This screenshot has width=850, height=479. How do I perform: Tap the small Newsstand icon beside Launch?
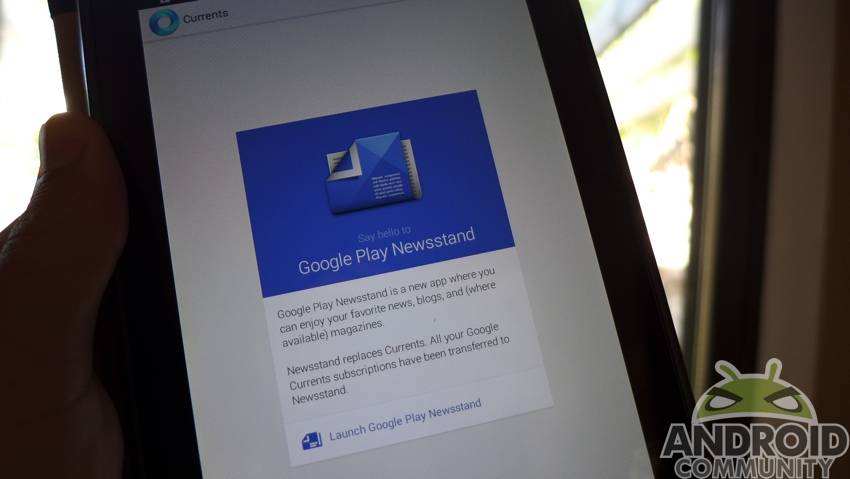312,441
